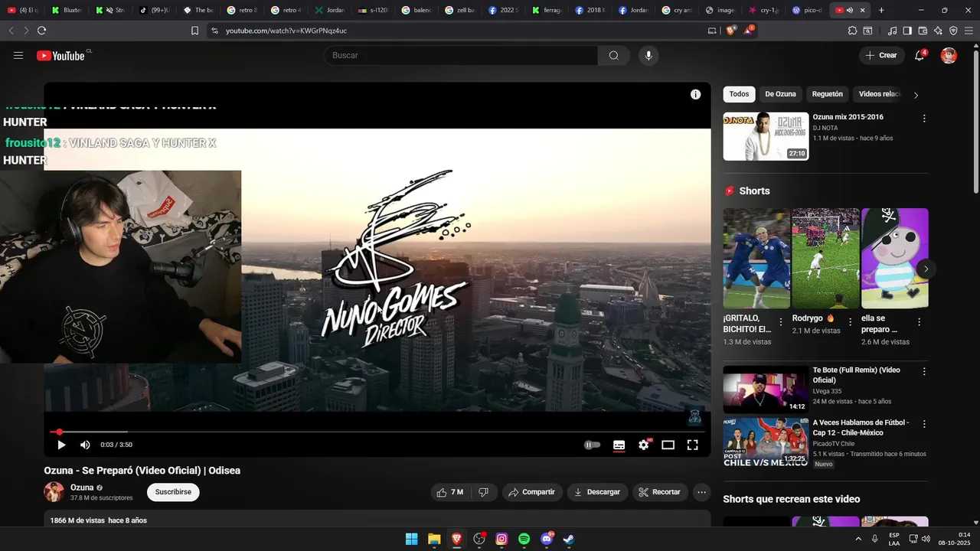Open ¡GRITALO, BICHITO! short
980x551 pixels.
(x=756, y=258)
